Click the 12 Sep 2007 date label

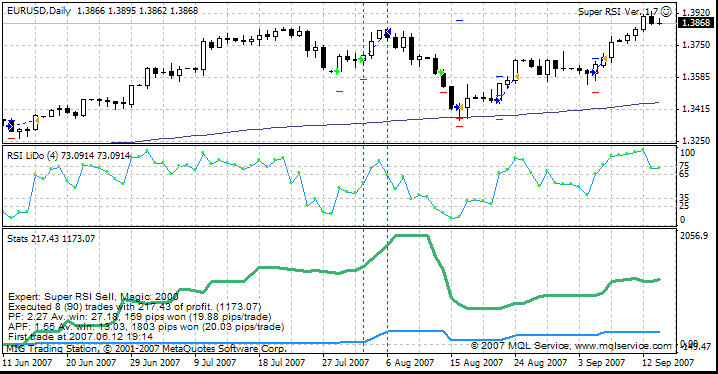[x=668, y=363]
